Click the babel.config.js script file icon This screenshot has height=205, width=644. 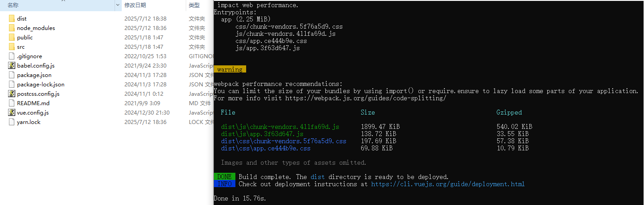[12, 66]
